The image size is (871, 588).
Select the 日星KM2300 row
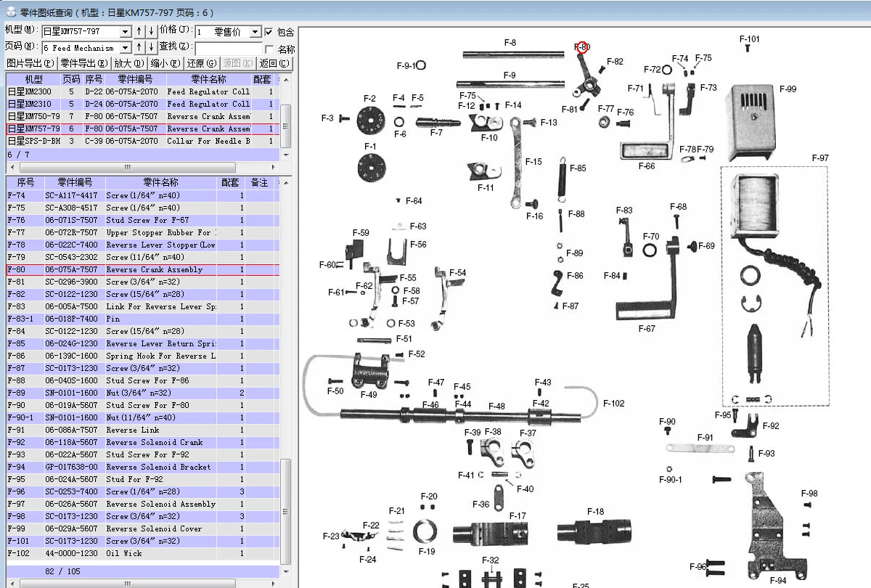[143, 91]
